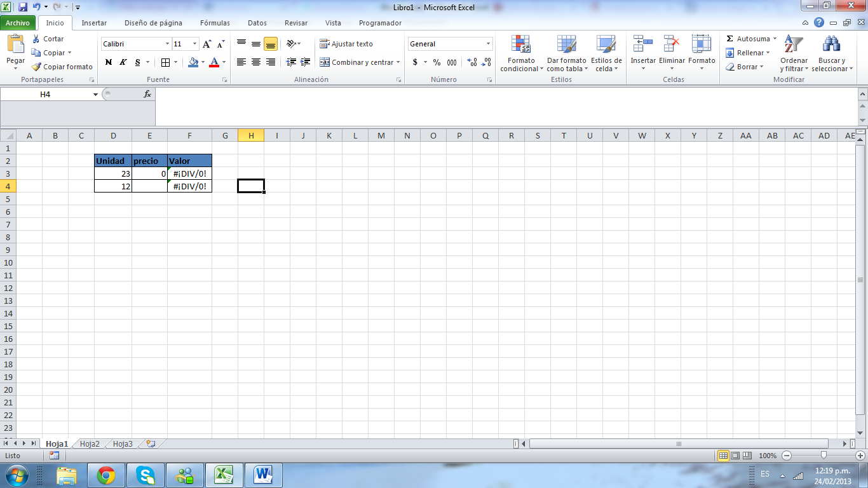Screen dimensions: 868x488
Task: Open the Calibri font name dropdown
Action: pos(168,44)
